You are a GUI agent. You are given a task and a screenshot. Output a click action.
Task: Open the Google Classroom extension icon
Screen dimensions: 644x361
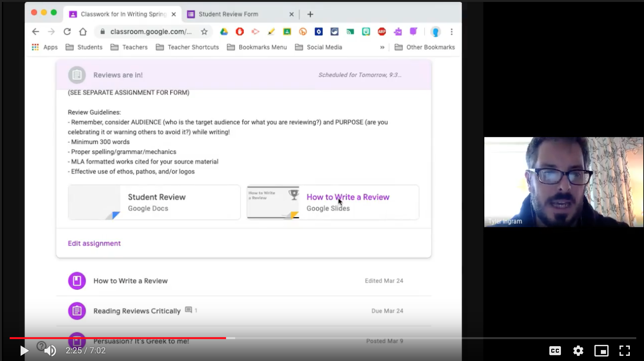pyautogui.click(x=287, y=32)
